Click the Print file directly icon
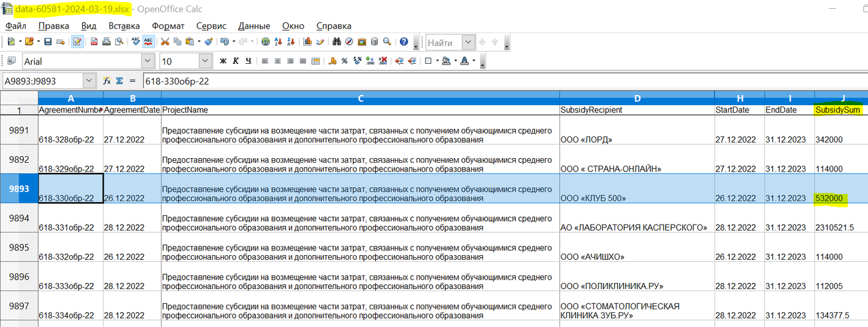The width and height of the screenshot is (868, 327). (x=106, y=41)
